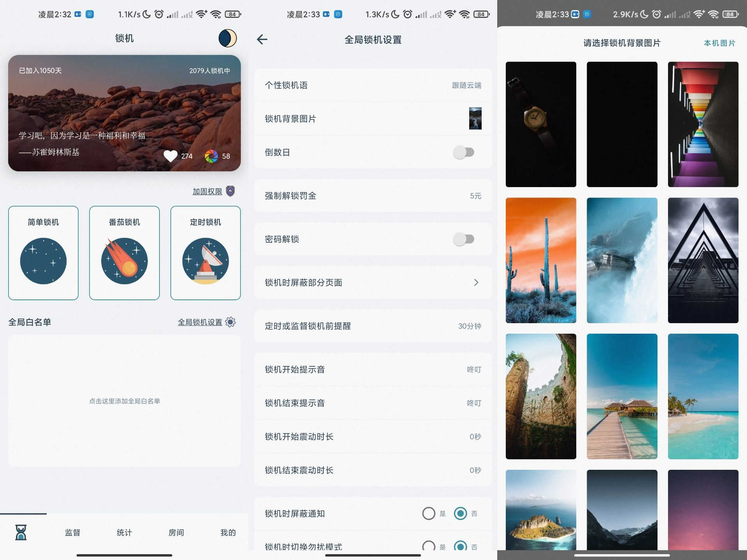Select the 简单锁机 card
The height and width of the screenshot is (560, 747).
[43, 253]
